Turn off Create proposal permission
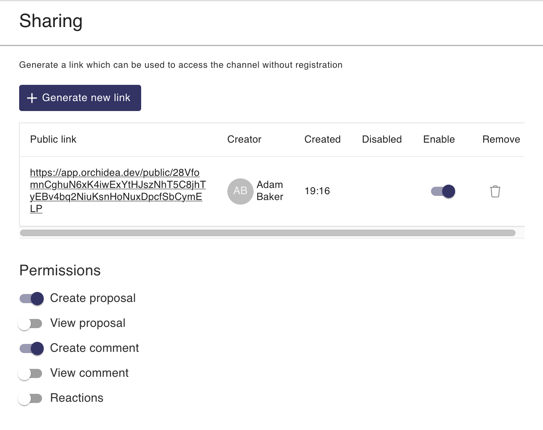Viewport: 543px width, 430px height. point(32,298)
